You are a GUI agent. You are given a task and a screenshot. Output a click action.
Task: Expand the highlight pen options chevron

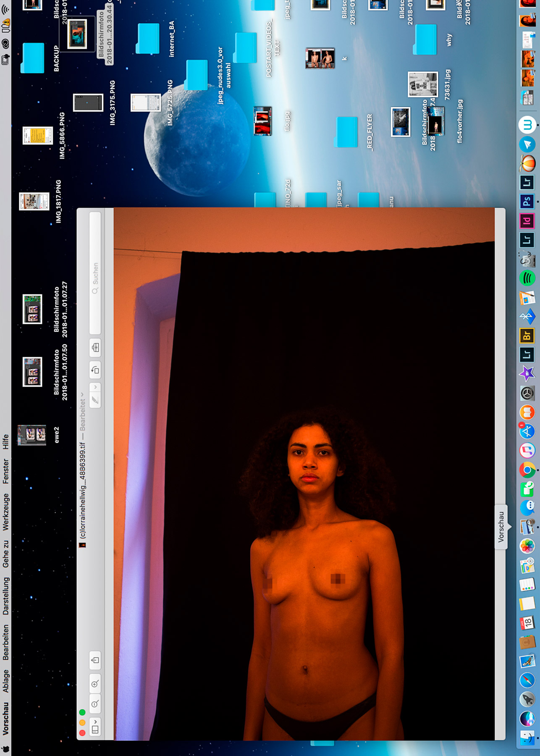(95, 387)
